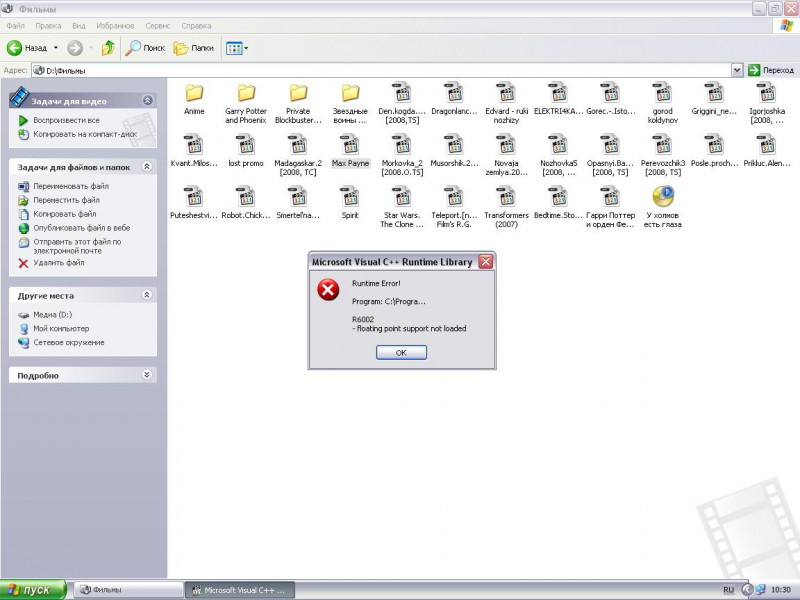The height and width of the screenshot is (600, 800).
Task: Collapse the Задачи для видео panel
Action: [147, 101]
